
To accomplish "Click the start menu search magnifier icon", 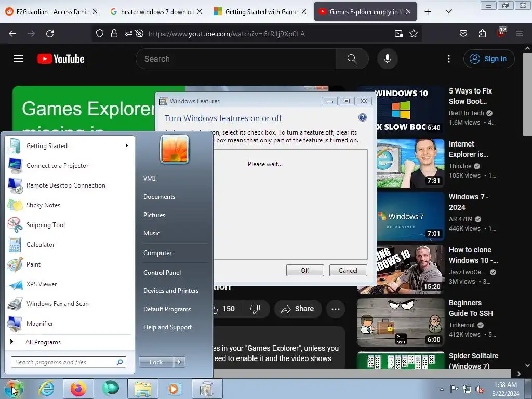I will 120,362.
